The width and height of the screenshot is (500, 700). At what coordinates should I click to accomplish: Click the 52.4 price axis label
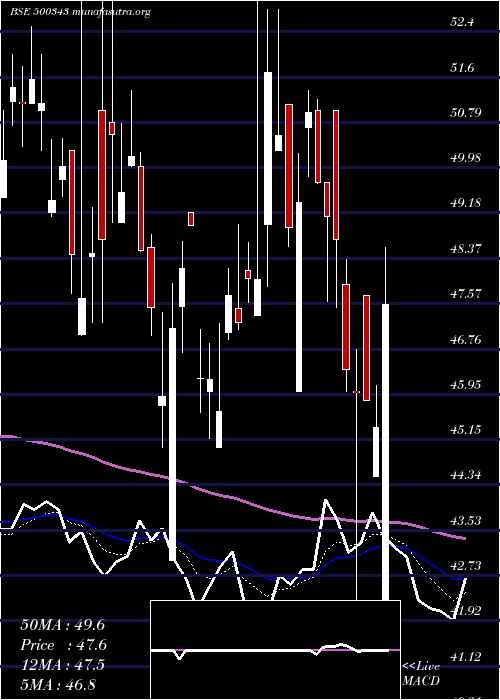point(462,22)
